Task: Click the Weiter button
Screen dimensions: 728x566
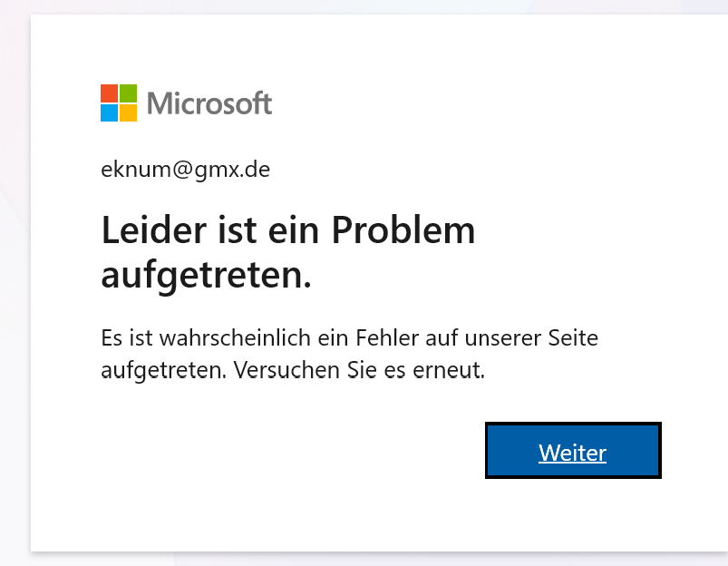Action: point(573,450)
